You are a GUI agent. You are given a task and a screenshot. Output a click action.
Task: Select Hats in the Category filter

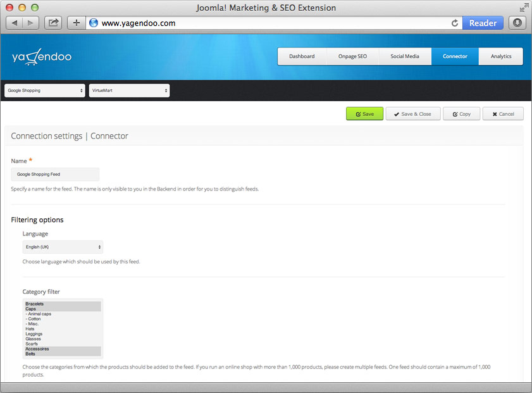[x=63, y=329]
